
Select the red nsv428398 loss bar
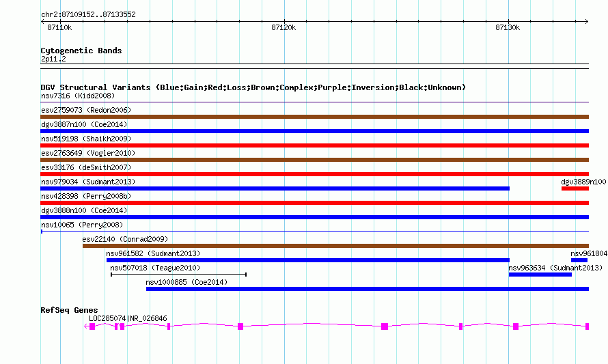tap(314, 203)
